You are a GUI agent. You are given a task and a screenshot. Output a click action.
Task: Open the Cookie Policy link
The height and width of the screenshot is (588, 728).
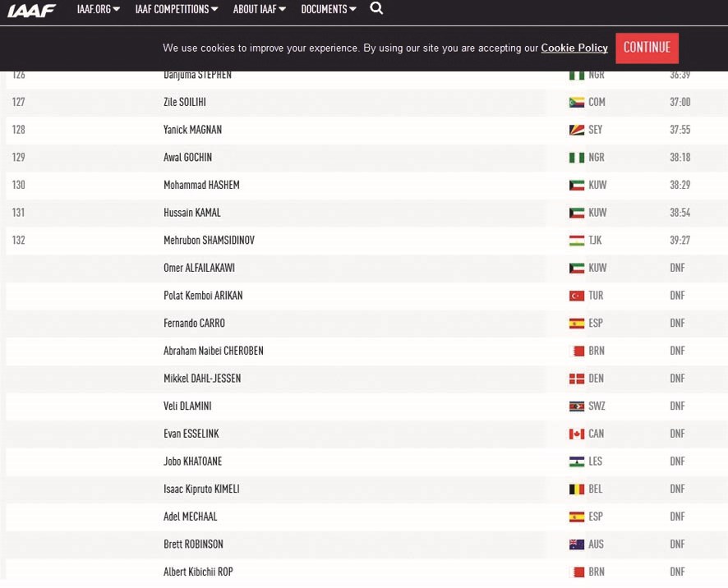click(574, 48)
